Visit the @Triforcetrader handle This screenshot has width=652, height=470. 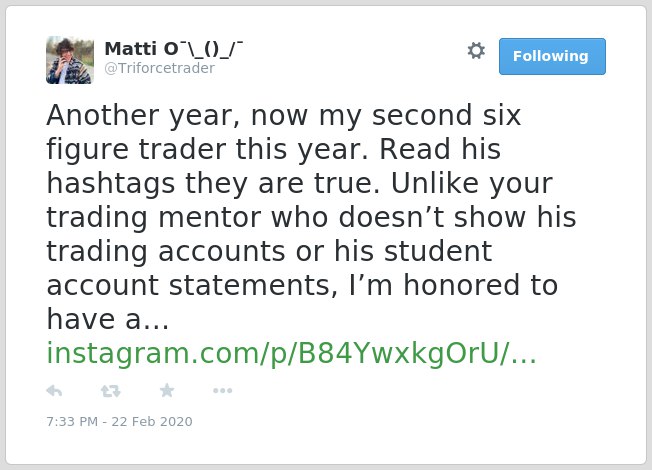pyautogui.click(x=160, y=68)
